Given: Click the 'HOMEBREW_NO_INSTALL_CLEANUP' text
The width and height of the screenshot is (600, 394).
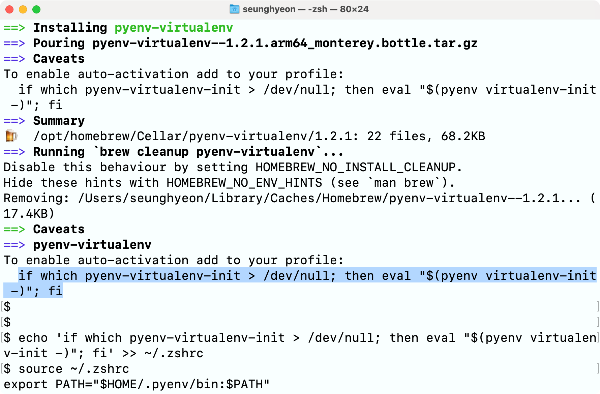Looking at the screenshot, I should (x=355, y=167).
